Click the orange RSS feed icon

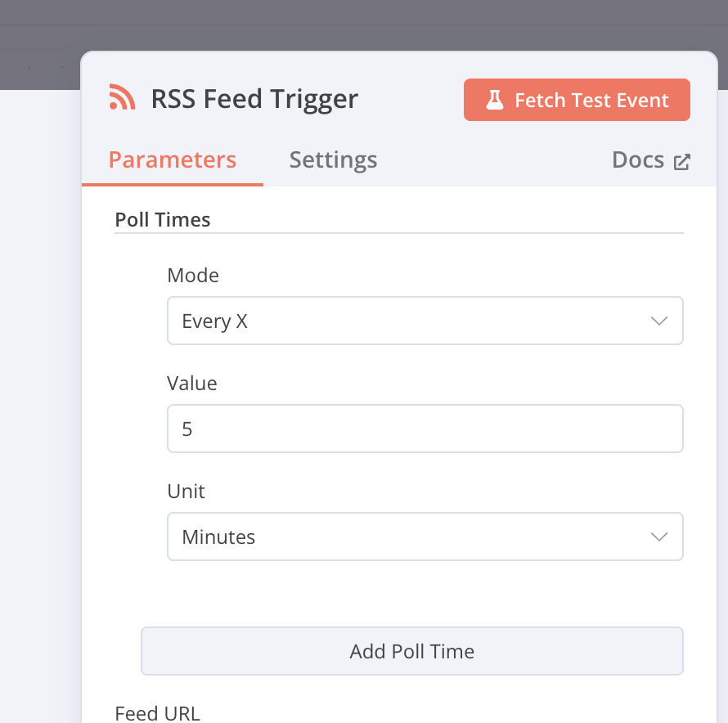coord(122,97)
